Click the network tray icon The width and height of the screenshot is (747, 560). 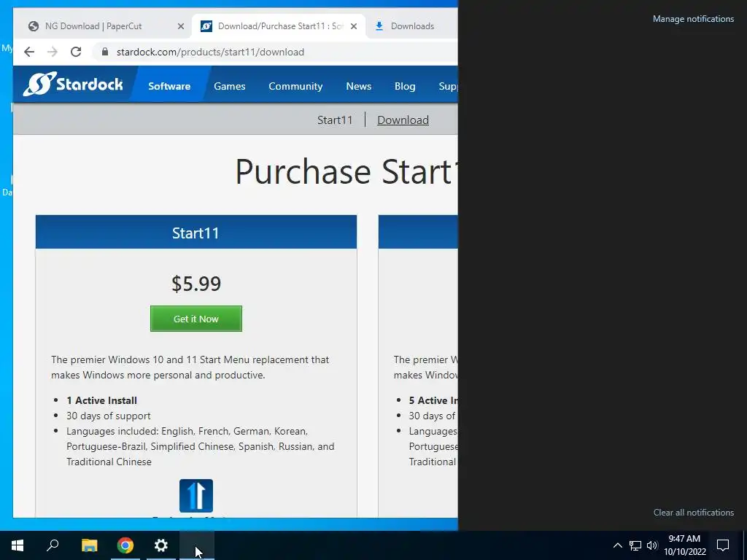tap(635, 545)
